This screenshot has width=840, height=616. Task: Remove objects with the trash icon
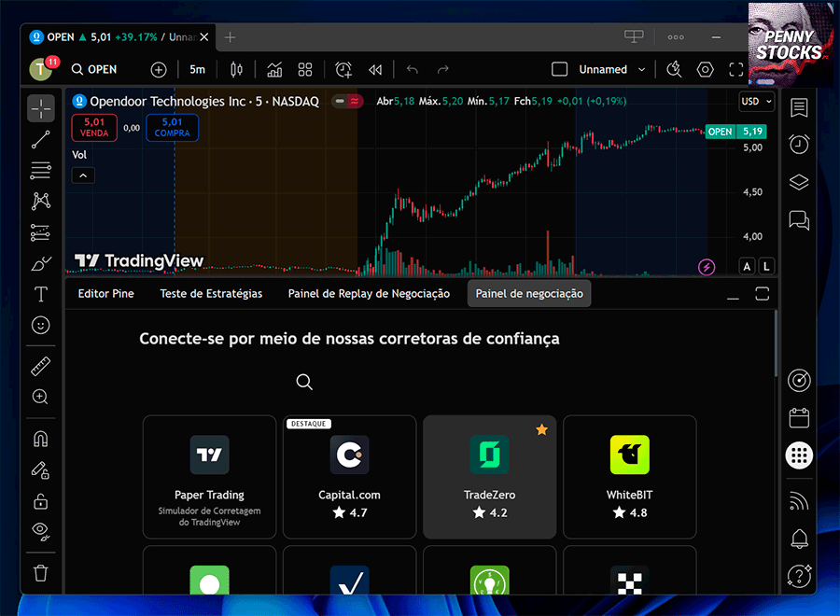coord(41,573)
